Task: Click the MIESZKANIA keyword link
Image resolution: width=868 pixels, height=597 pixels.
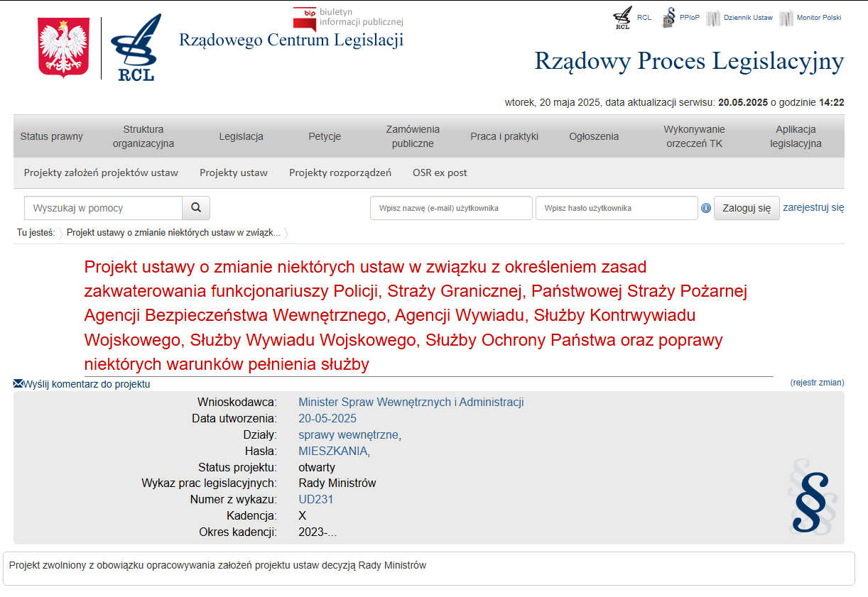Action: (x=332, y=451)
